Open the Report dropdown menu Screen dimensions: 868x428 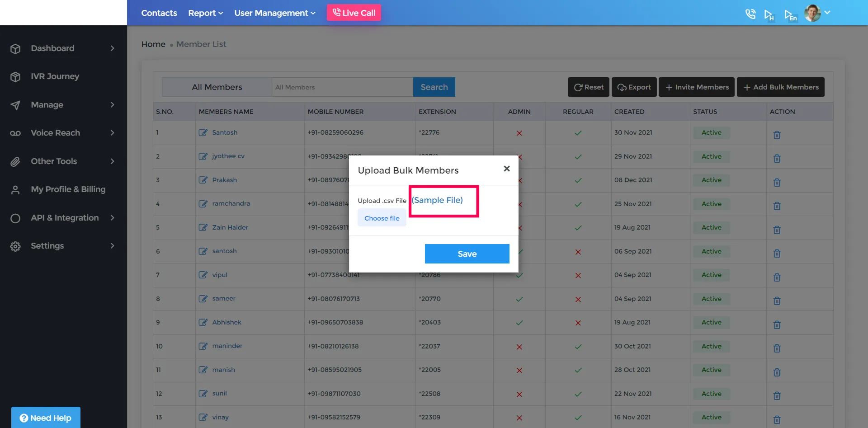[x=206, y=13]
